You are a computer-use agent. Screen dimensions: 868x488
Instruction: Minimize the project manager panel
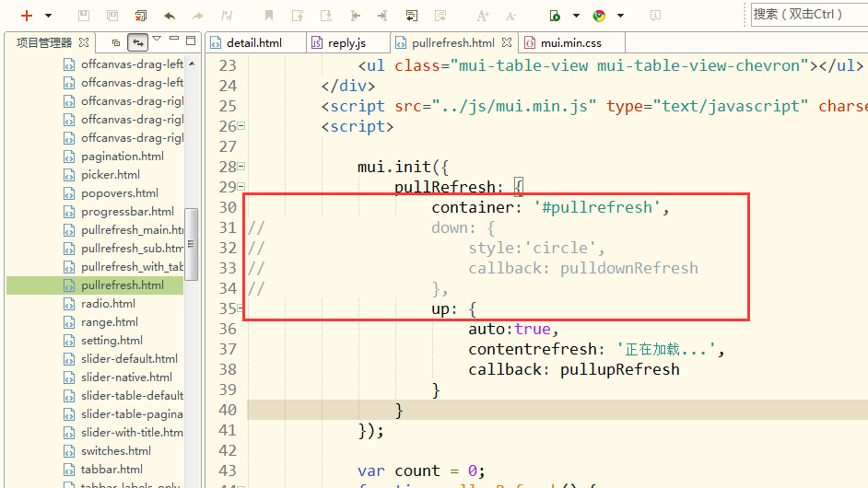tap(174, 39)
